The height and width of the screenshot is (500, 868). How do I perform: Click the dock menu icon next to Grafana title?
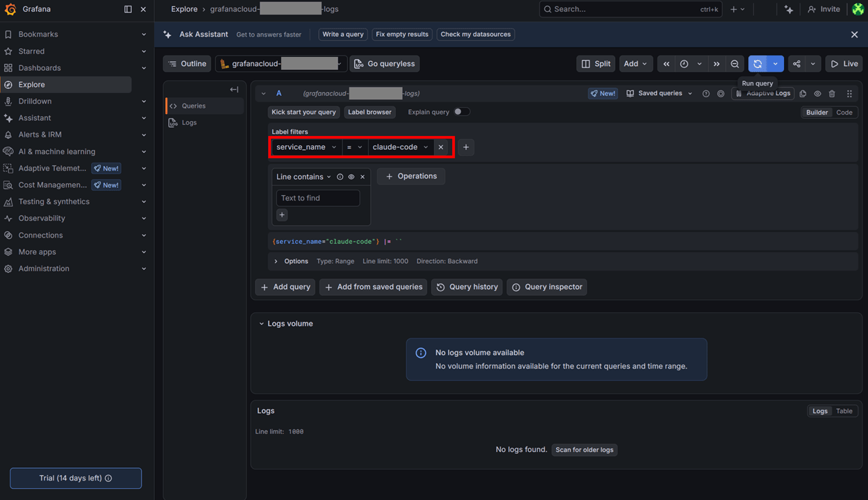coord(128,9)
